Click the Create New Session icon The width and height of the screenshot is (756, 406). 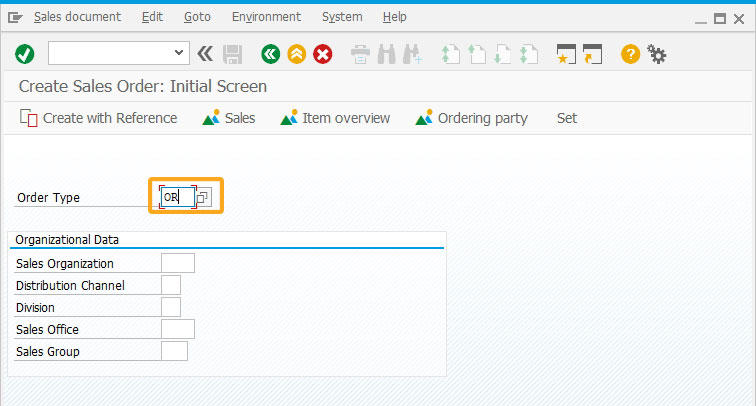[566, 54]
